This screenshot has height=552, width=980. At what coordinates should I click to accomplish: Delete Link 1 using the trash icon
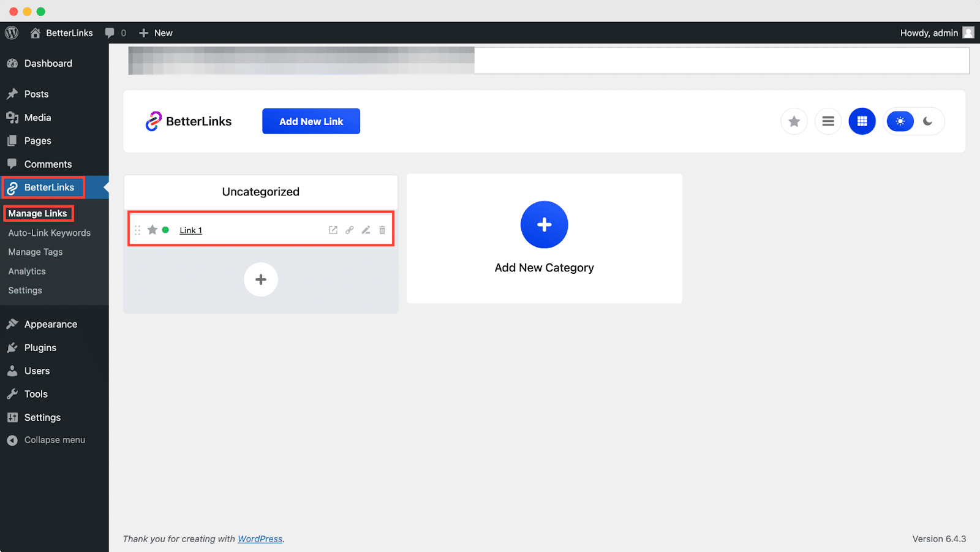click(382, 230)
